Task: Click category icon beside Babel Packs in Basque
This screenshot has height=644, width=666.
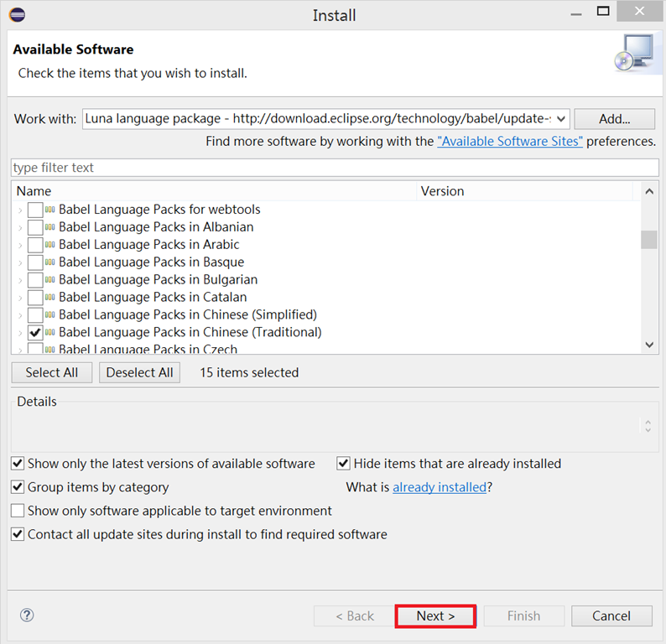Action: (50, 262)
